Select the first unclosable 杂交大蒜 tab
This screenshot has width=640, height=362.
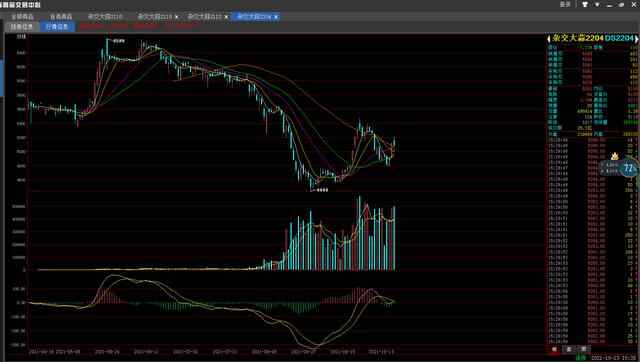coord(105,17)
